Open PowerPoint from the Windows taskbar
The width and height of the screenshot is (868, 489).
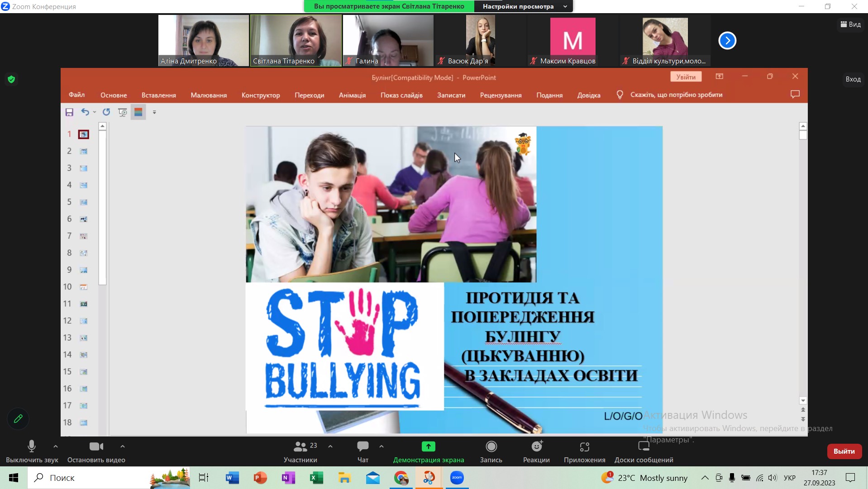click(260, 478)
